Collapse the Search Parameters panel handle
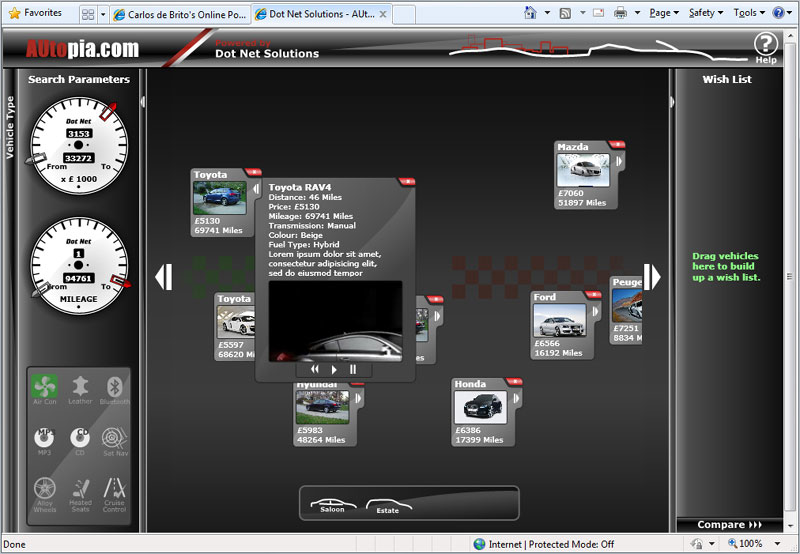This screenshot has width=800, height=554. click(x=143, y=102)
